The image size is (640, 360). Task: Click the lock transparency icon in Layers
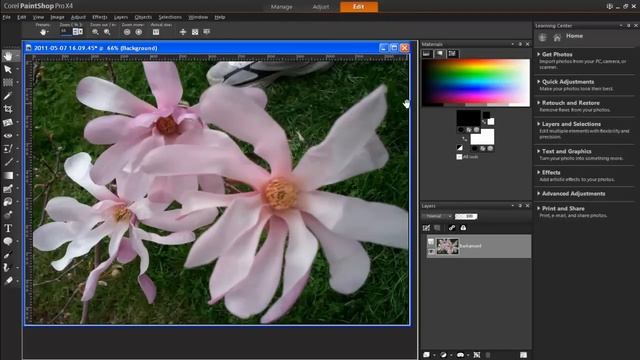point(463,228)
